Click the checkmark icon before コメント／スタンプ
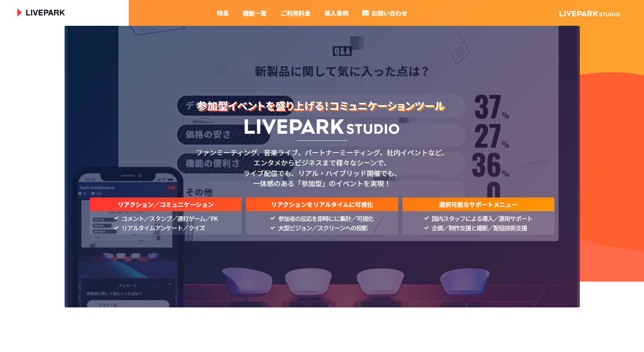Screen dimensions: 644x352 pos(116,218)
